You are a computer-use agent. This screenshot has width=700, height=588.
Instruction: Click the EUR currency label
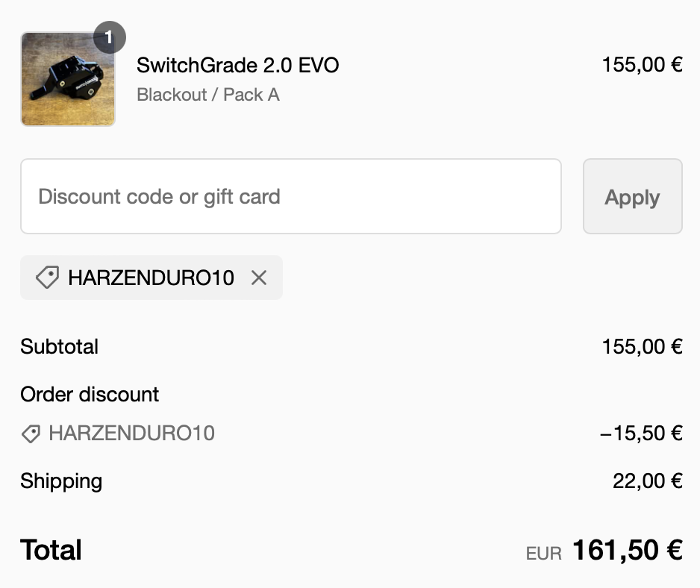pyautogui.click(x=543, y=554)
